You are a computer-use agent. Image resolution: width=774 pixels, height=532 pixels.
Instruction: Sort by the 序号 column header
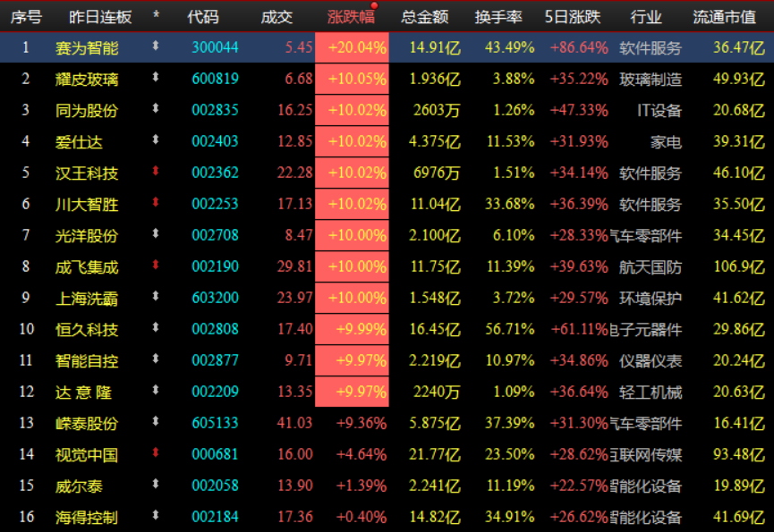click(27, 17)
